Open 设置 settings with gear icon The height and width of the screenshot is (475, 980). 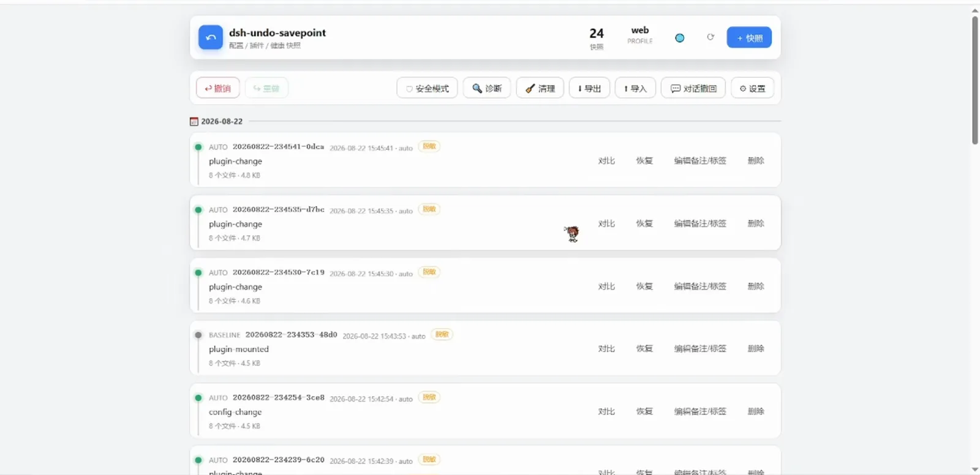tap(752, 88)
